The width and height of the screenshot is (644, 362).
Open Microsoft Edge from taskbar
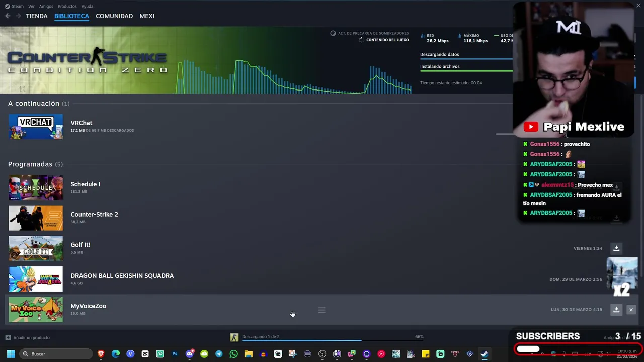(x=116, y=354)
